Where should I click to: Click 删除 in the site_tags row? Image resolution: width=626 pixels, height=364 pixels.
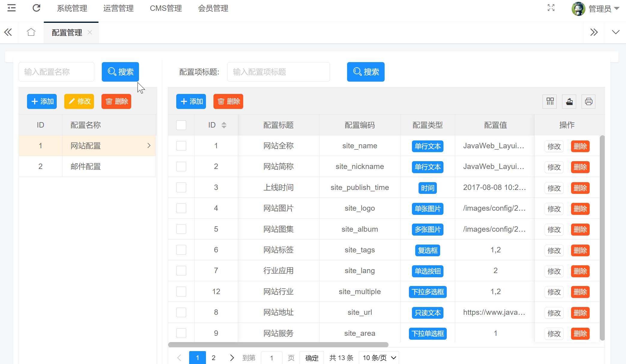pos(580,251)
